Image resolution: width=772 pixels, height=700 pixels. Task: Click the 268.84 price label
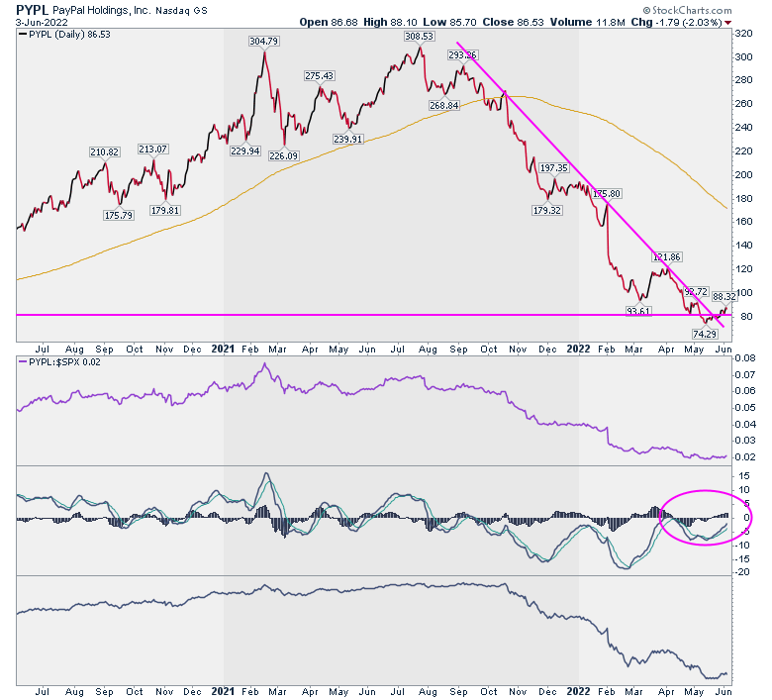(x=444, y=105)
